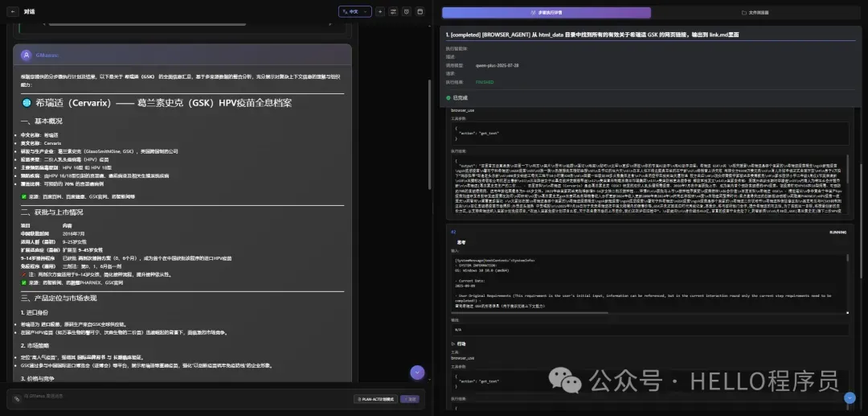Click the 1. 进口身份 subheading
868x416 pixels.
(x=35, y=313)
